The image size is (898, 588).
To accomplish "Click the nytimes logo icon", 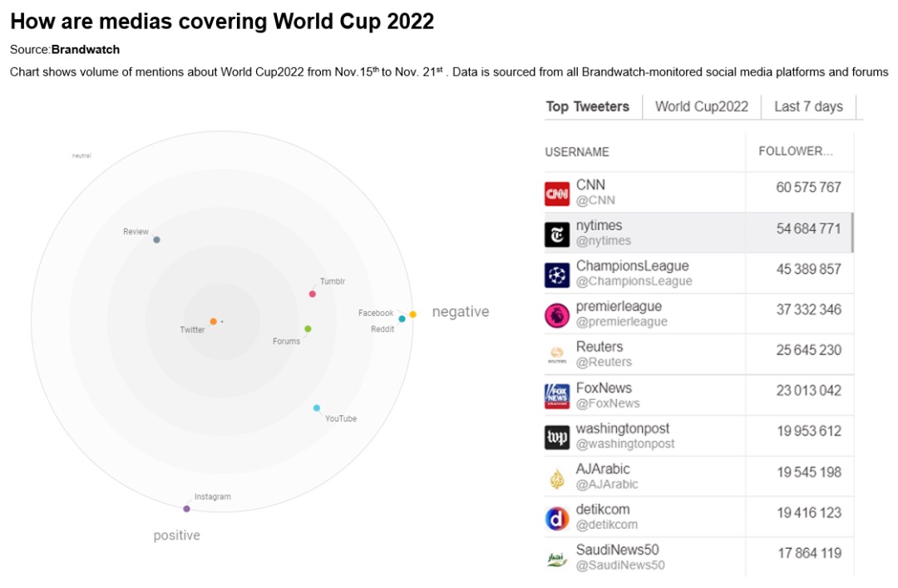I will click(557, 234).
